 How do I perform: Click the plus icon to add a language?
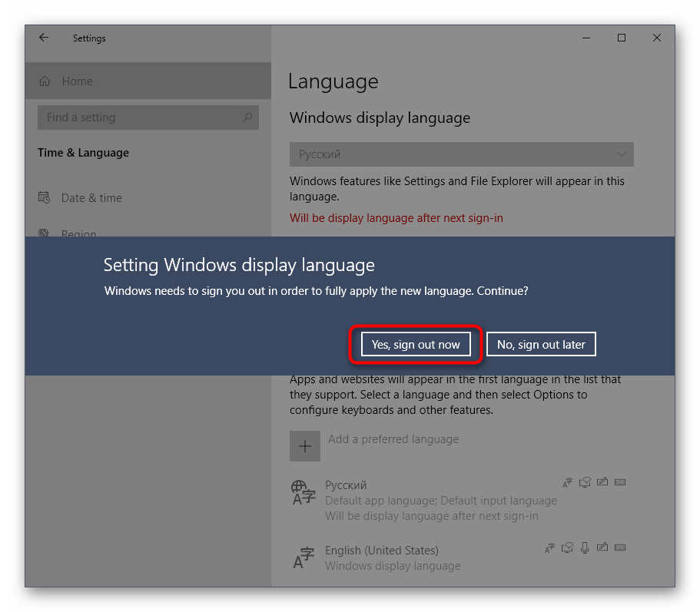click(305, 446)
